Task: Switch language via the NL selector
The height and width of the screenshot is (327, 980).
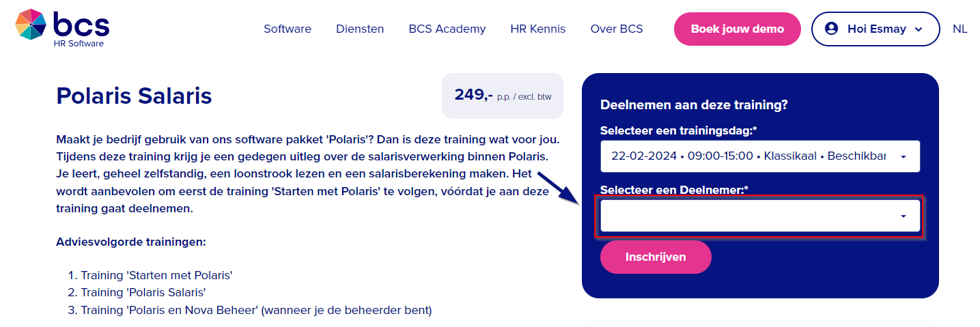Action: point(960,29)
